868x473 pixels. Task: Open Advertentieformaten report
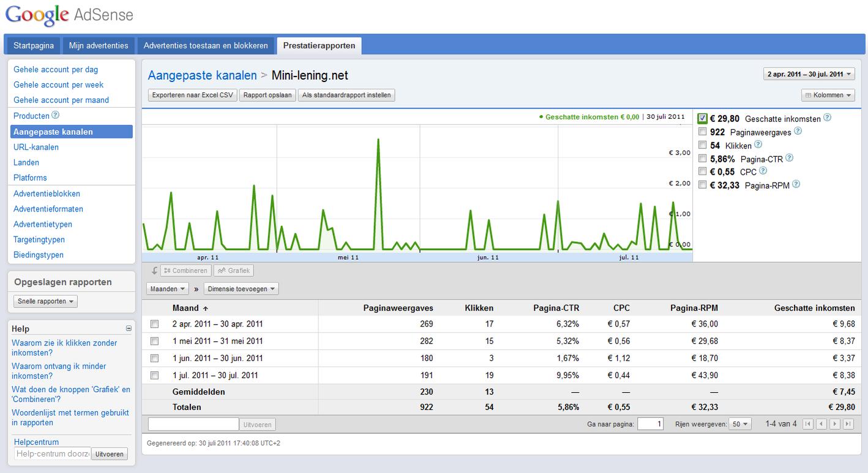pos(48,209)
